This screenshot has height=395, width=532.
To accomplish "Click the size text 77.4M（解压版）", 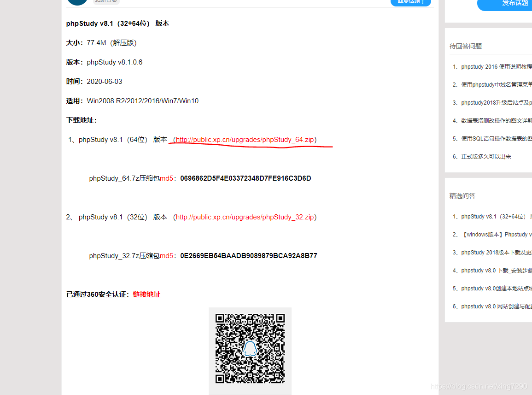I will pos(111,43).
